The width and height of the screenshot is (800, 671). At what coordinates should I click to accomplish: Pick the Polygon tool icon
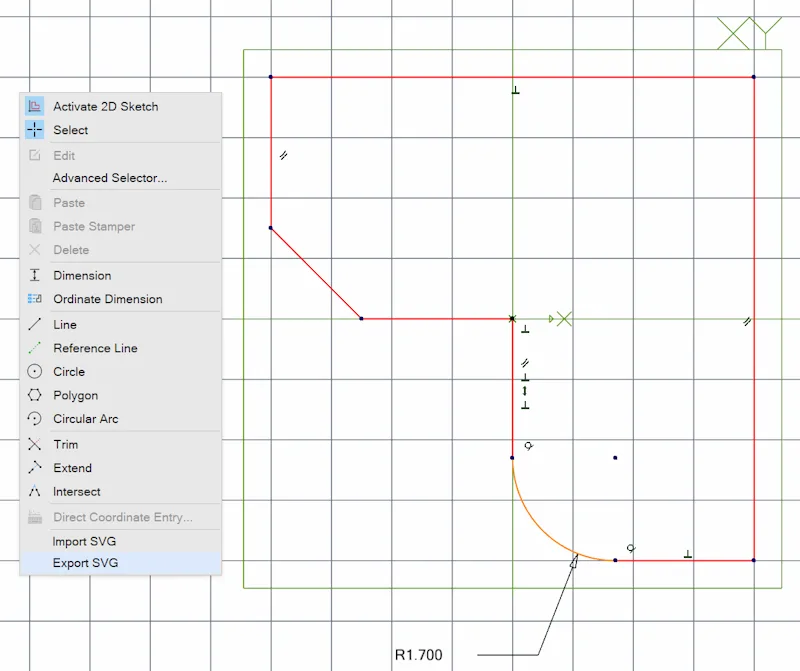35,395
